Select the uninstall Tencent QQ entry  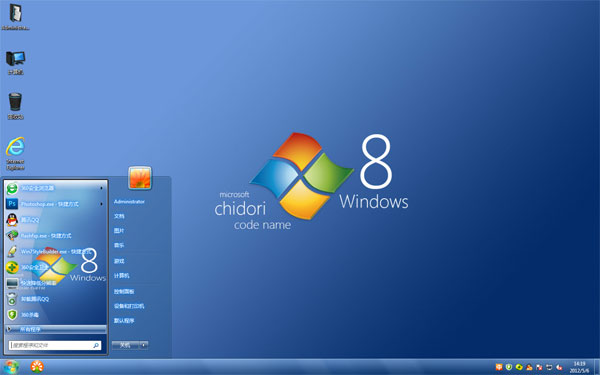click(x=55, y=299)
